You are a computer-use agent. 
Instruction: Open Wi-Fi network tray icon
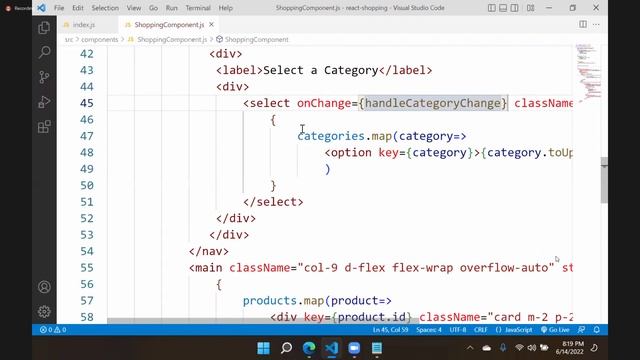(519, 348)
